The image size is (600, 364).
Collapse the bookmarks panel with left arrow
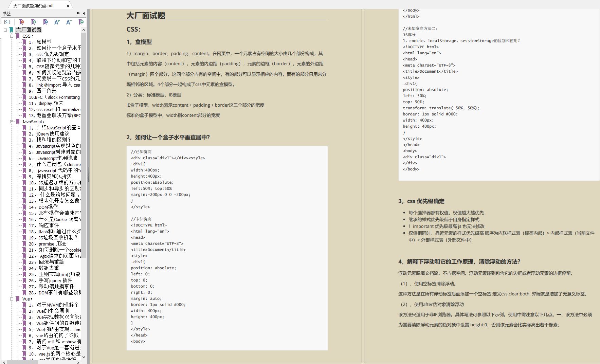[84, 13]
